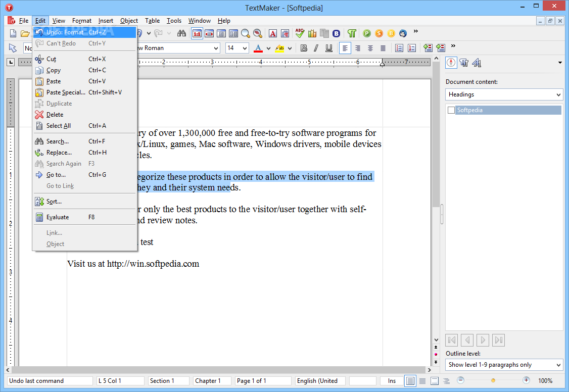Show two pages side by side
Image resolution: width=569 pixels, height=392 pixels.
pos(233,34)
